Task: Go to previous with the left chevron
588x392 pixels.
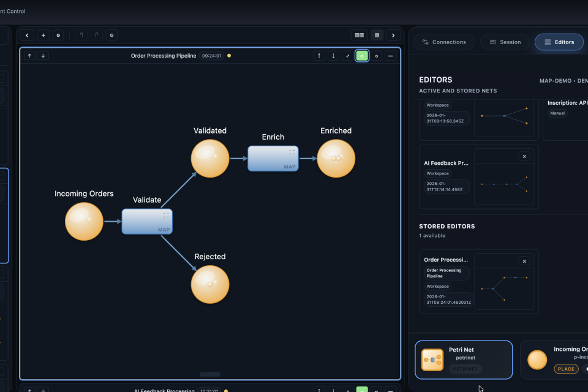Action: 28,36
